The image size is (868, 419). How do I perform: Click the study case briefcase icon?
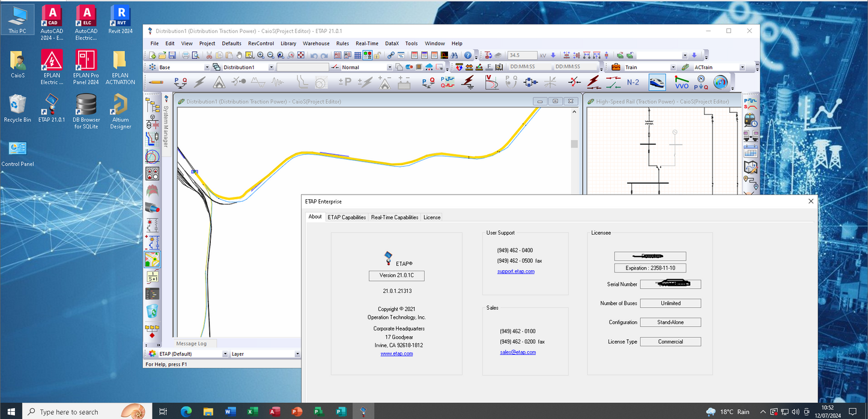tap(616, 67)
